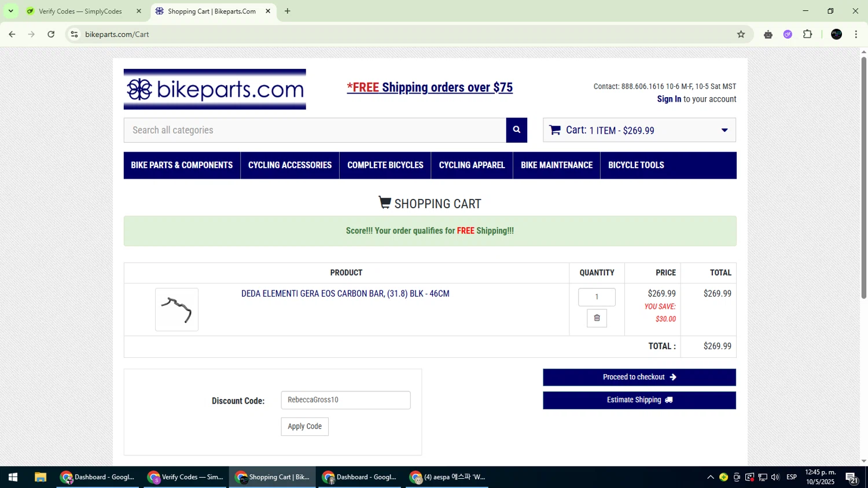Bookmark this page with the star icon
The image size is (868, 488).
(x=741, y=34)
